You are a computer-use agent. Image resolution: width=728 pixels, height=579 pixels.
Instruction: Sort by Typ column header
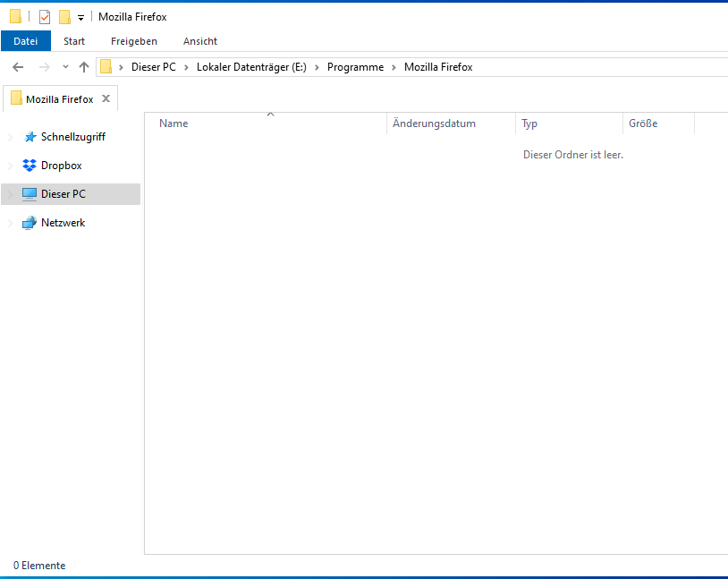point(569,123)
